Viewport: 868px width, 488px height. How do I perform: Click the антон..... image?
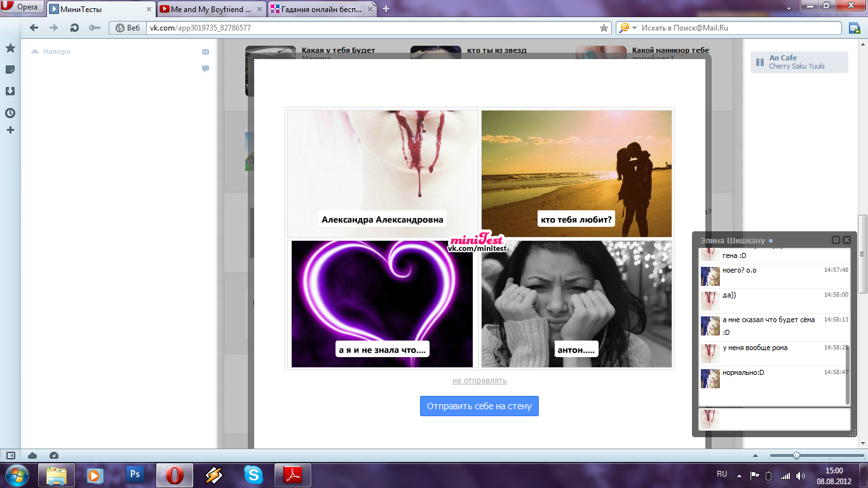[x=576, y=304]
